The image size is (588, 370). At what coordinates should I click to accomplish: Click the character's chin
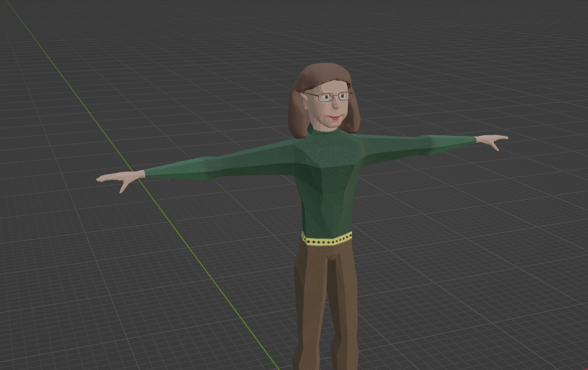coord(332,126)
